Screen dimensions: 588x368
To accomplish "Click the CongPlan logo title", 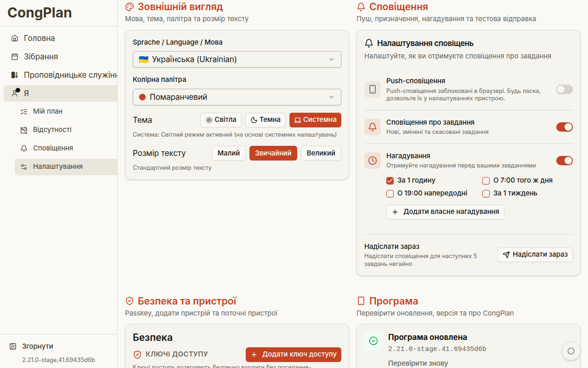I will coord(40,12).
